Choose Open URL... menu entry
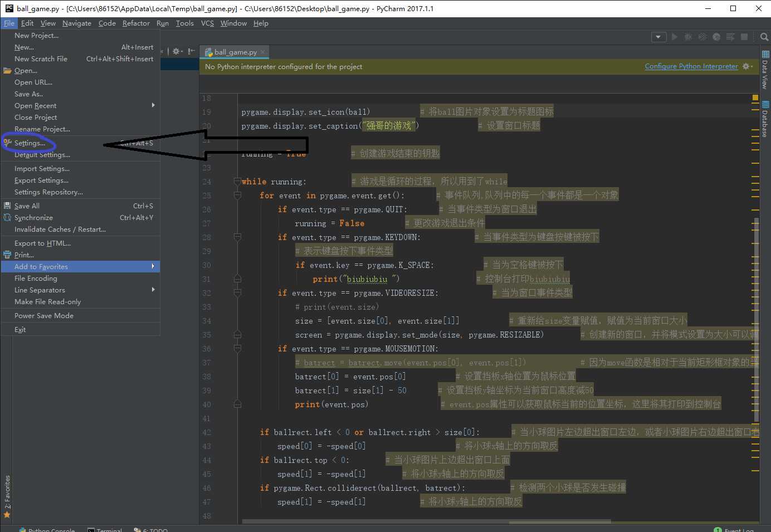 pyautogui.click(x=80, y=82)
